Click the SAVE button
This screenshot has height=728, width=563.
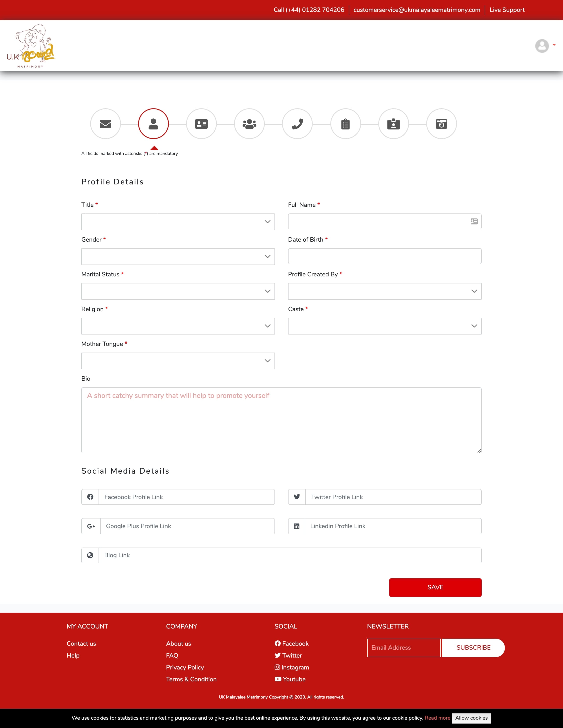pos(435,587)
